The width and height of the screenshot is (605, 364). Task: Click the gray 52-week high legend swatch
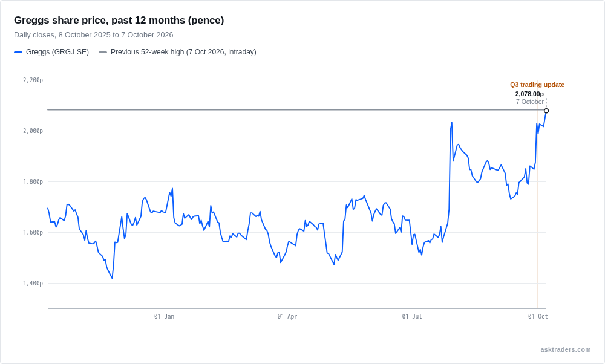click(x=103, y=52)
